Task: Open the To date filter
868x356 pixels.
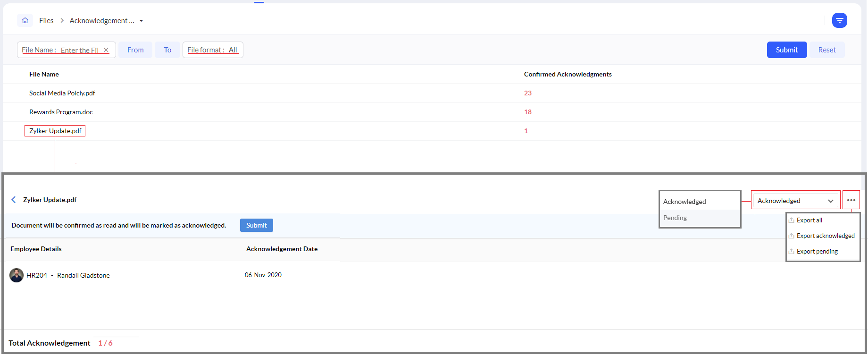Action: point(167,50)
